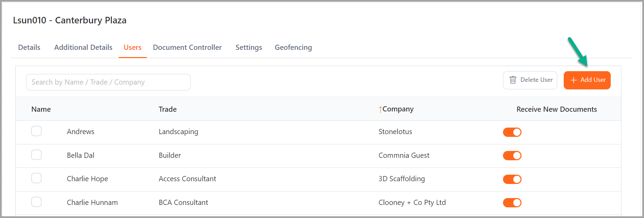Focus the Search by Name field
Screen dimensions: 644x218
click(x=108, y=82)
